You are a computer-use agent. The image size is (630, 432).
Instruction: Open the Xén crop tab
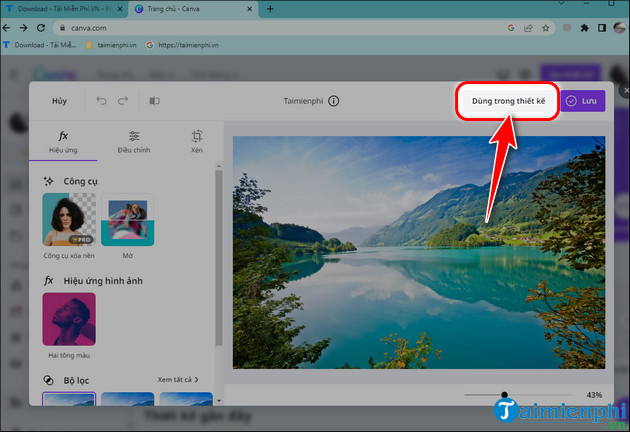(x=196, y=142)
